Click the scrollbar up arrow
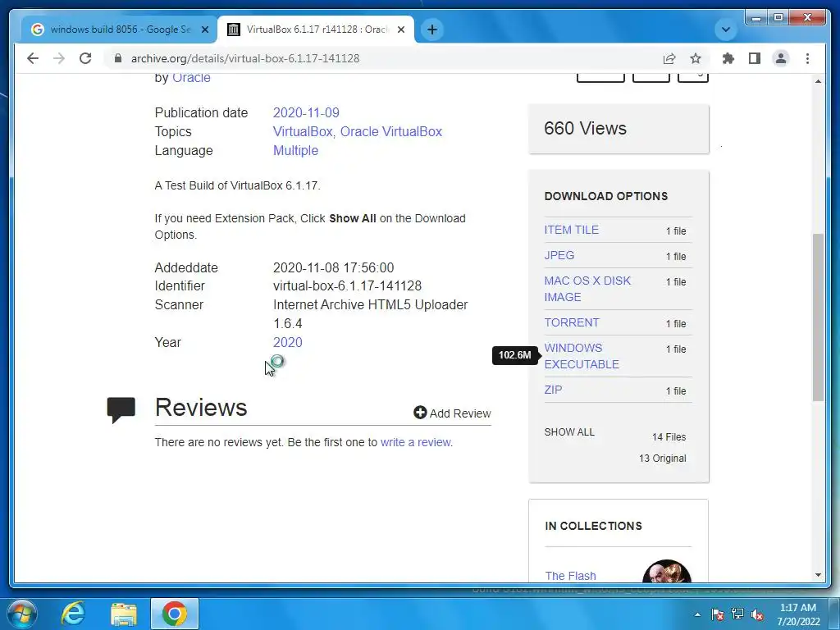The height and width of the screenshot is (630, 840). [818, 81]
